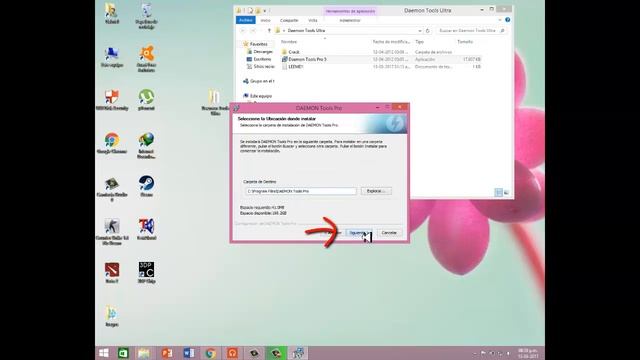Click the search magnifier icon in Explorer
The height and width of the screenshot is (360, 640).
[x=502, y=31]
